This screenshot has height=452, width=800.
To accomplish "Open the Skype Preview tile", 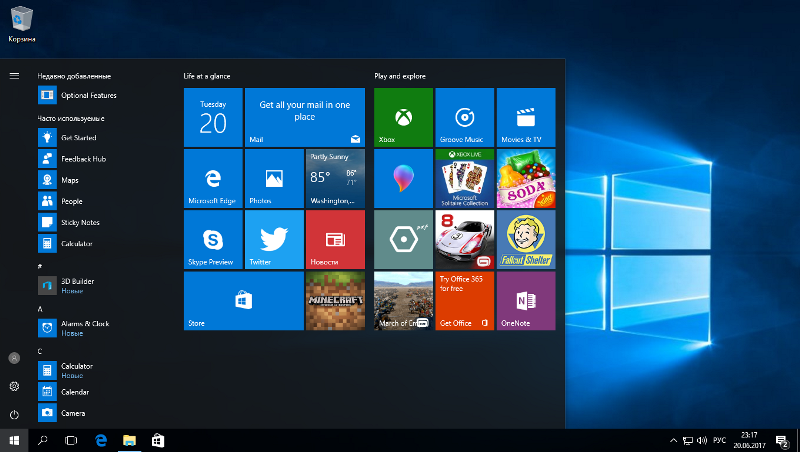I will (x=213, y=240).
